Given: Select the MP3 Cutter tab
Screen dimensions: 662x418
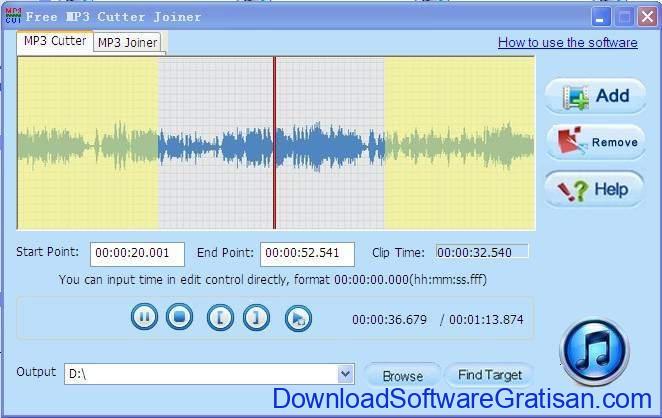Looking at the screenshot, I should click(55, 41).
